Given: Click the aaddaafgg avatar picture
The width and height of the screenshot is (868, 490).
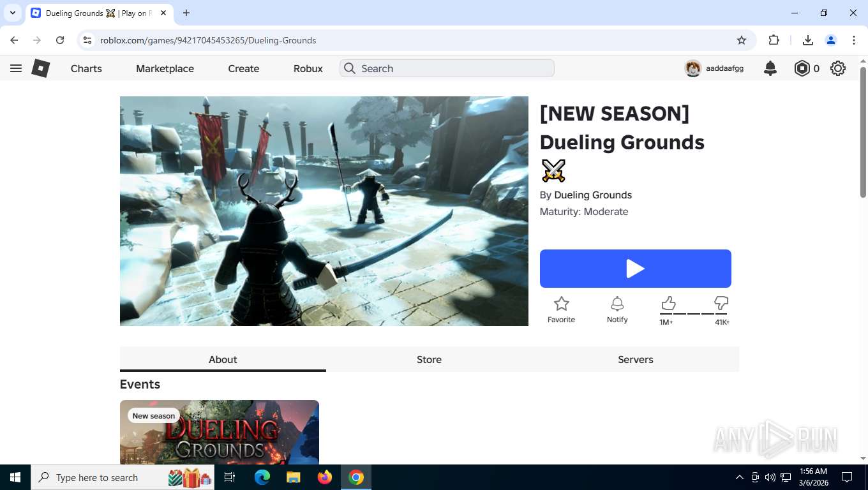Looking at the screenshot, I should (693, 68).
